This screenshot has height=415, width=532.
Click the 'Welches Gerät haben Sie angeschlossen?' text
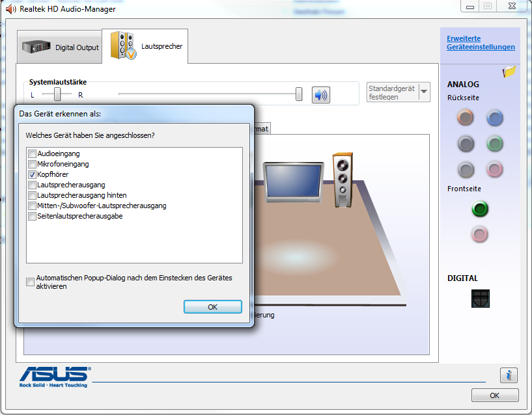coord(91,135)
